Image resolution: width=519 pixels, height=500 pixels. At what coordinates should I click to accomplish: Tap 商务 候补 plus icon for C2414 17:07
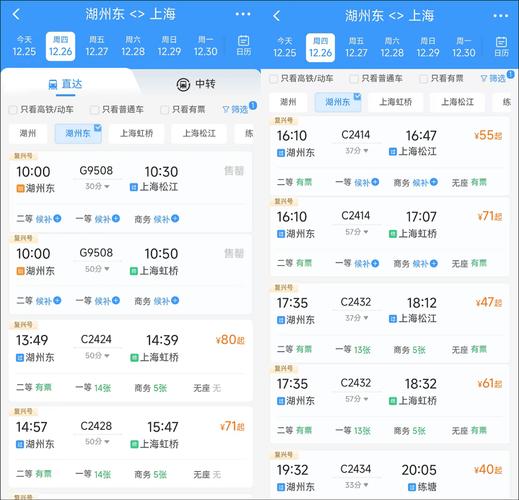click(434, 263)
